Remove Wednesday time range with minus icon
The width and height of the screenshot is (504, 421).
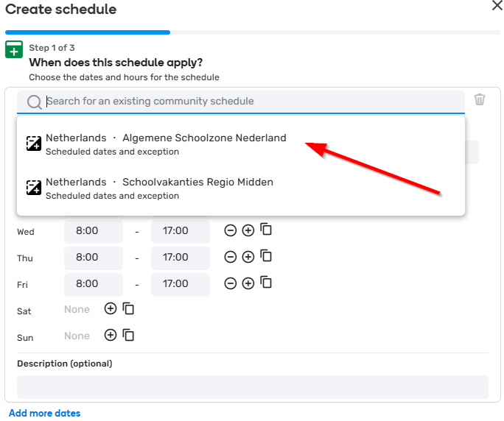231,231
